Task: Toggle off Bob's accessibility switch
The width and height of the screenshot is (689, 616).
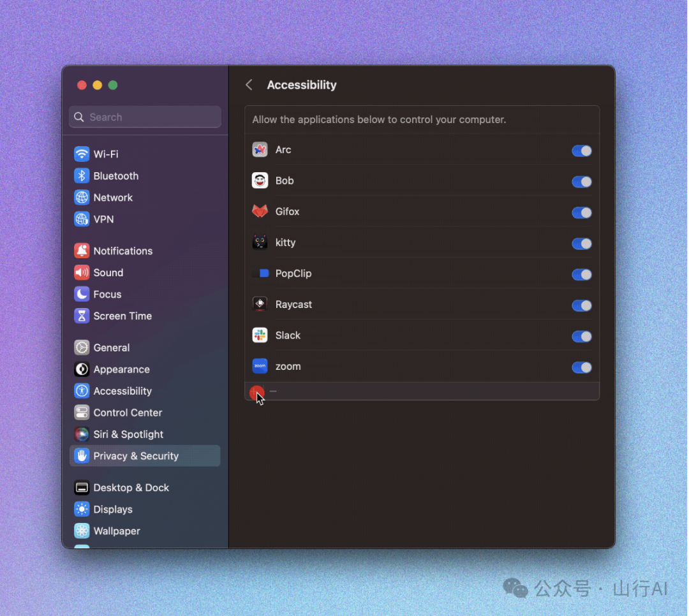Action: [582, 182]
